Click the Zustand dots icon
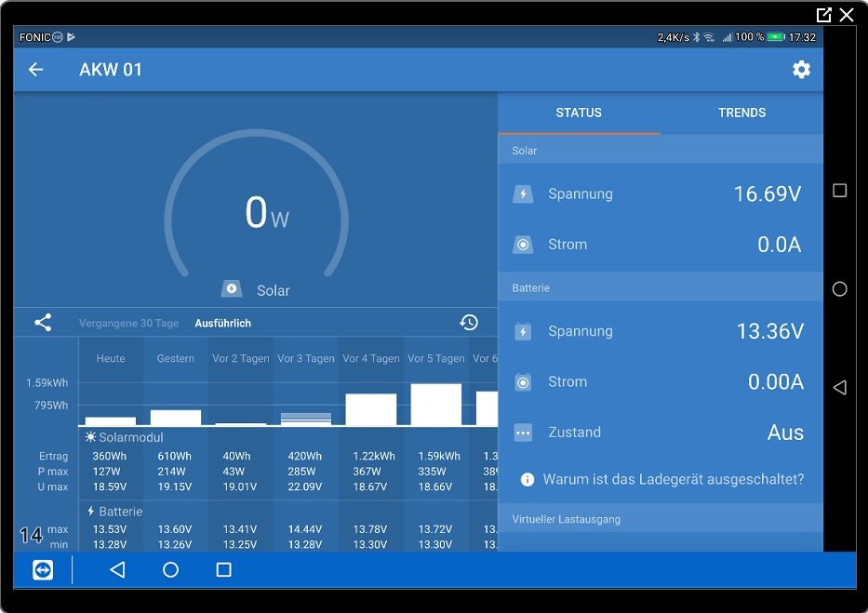Screen dimensions: 868x613 pyautogui.click(x=523, y=433)
